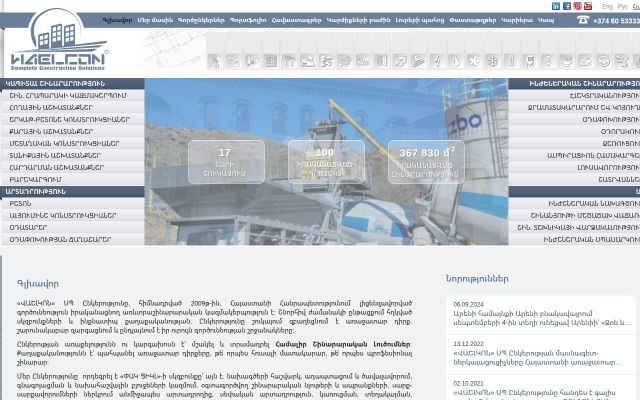Open the Հավաստագրեր menu item
640x400 pixels.
(297, 20)
